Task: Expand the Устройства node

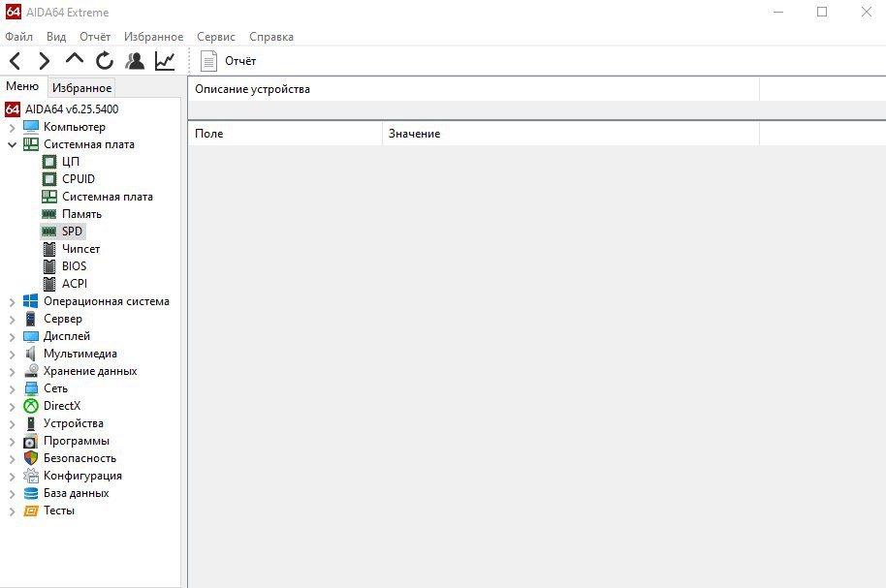Action: (x=12, y=424)
